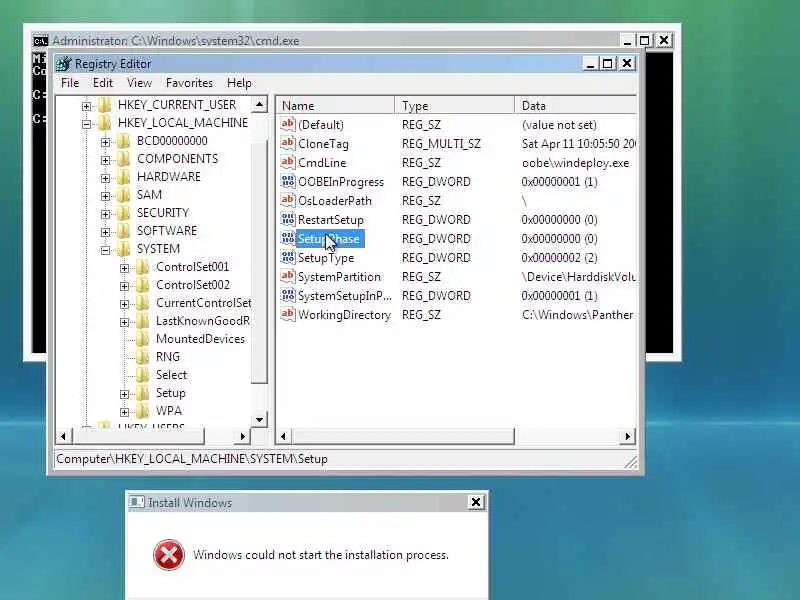The image size is (800, 600).
Task: Click the folder icon of HARDWARE
Action: pos(123,177)
